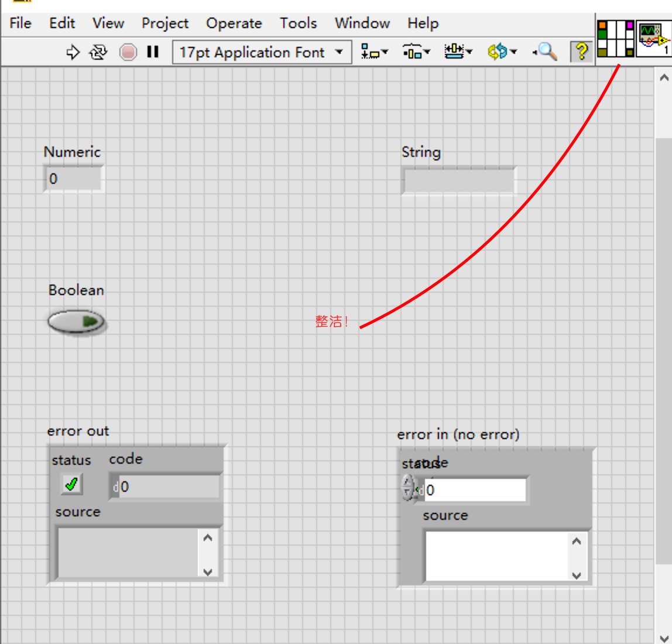
Task: Pause VI execution
Action: point(152,52)
